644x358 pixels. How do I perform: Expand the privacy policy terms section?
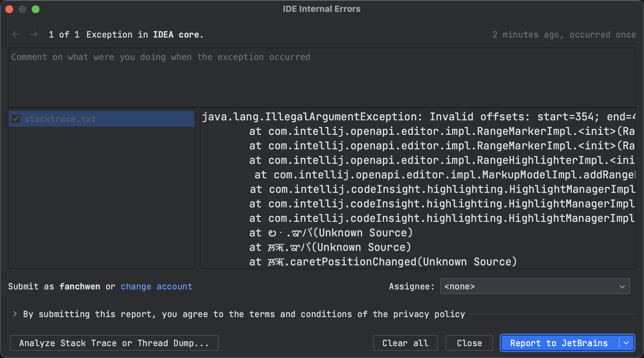coord(15,314)
